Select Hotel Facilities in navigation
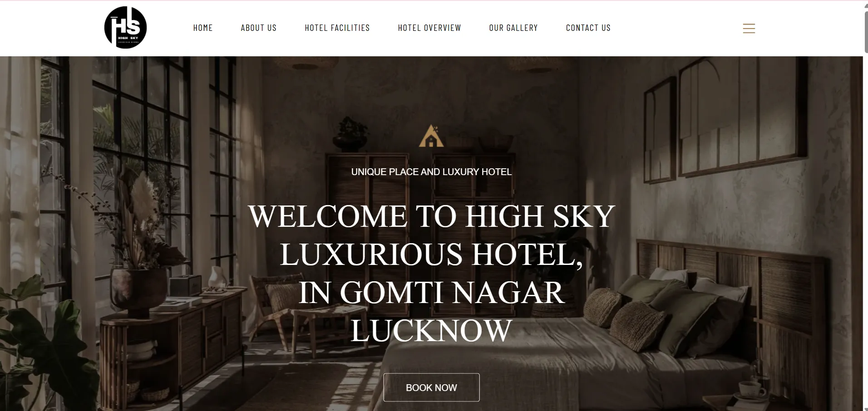 click(x=337, y=28)
